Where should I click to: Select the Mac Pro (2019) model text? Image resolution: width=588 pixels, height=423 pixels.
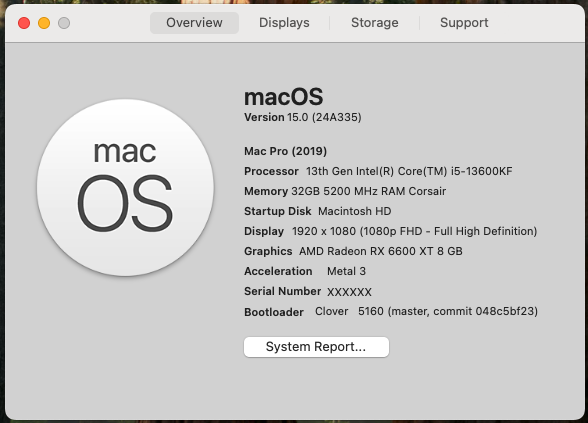tap(285, 151)
